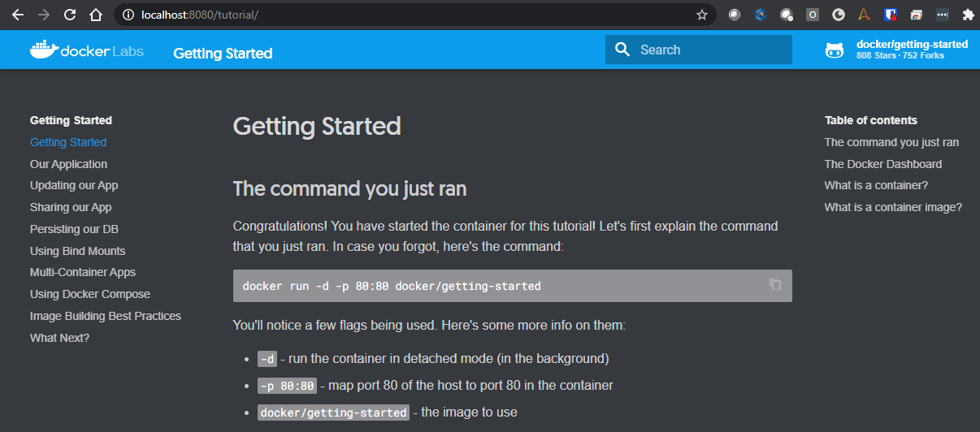Open Sharing our App page
980x432 pixels.
tap(71, 207)
